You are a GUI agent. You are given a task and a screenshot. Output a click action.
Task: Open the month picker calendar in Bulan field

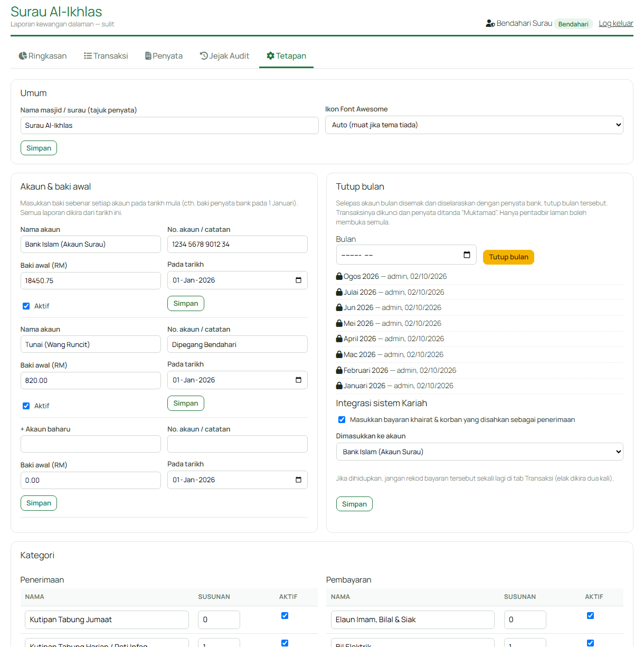[x=467, y=255]
